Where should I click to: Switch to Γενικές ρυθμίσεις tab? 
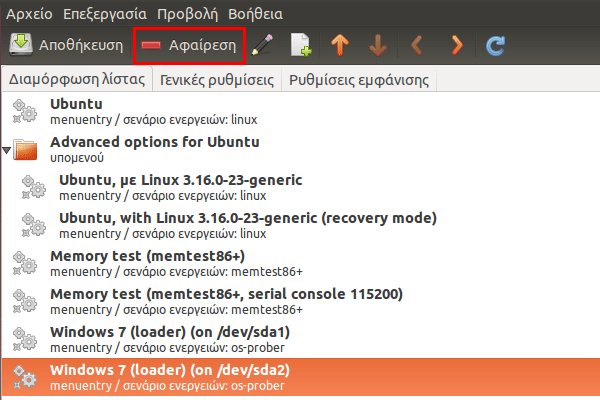point(217,80)
